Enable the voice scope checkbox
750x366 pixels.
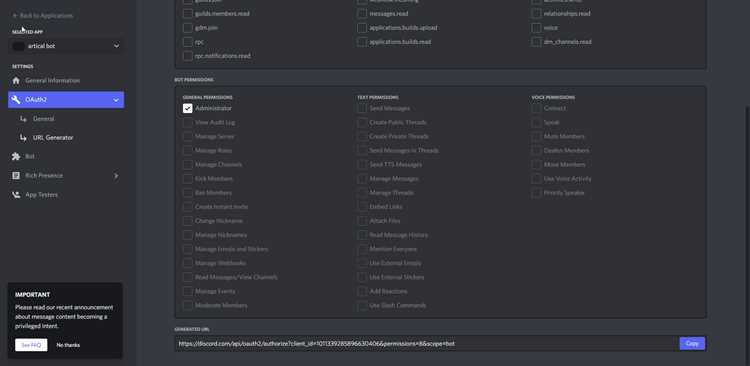[x=537, y=28]
